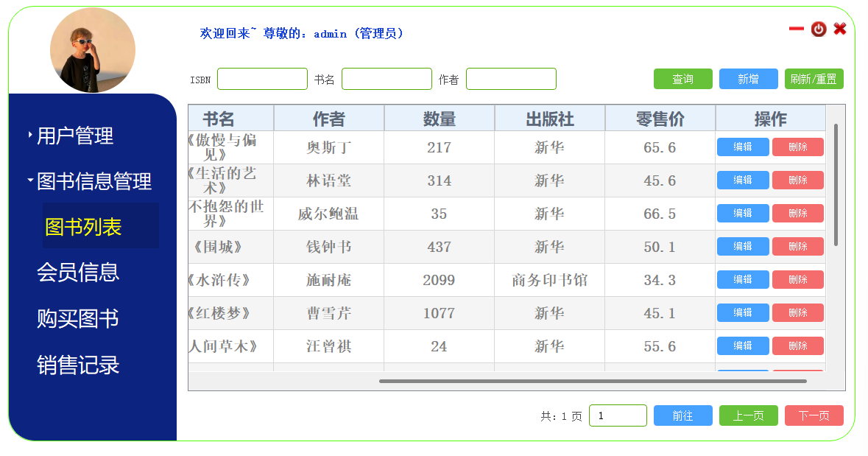Click the admin avatar photo
This screenshot has width=868, height=456.
point(93,50)
